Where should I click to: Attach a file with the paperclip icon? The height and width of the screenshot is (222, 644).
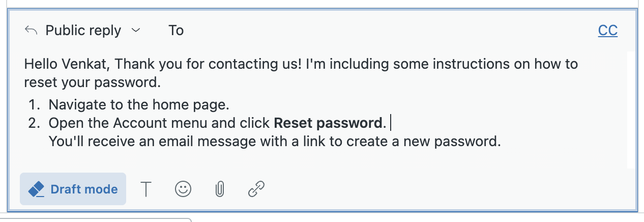(219, 189)
